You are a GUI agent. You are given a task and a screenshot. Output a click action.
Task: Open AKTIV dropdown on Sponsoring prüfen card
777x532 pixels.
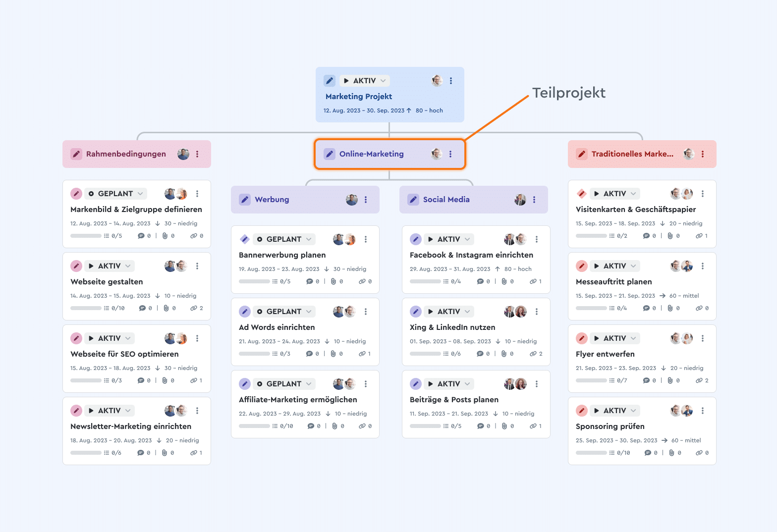point(615,411)
